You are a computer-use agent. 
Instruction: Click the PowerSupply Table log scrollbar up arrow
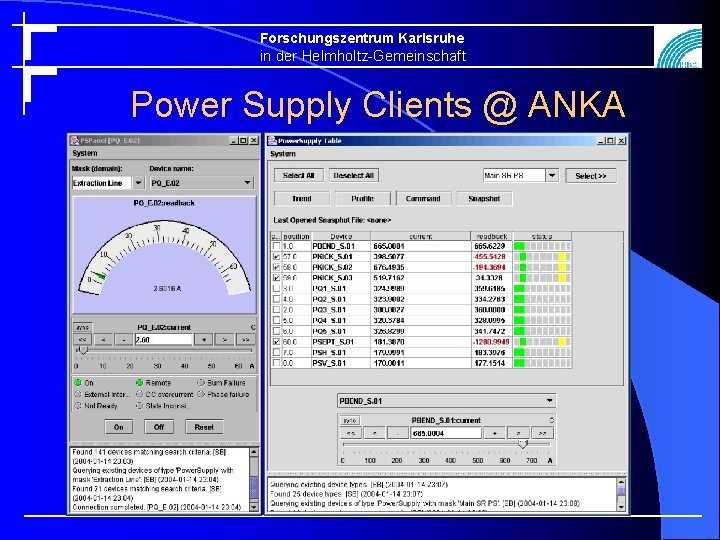tap(621, 483)
